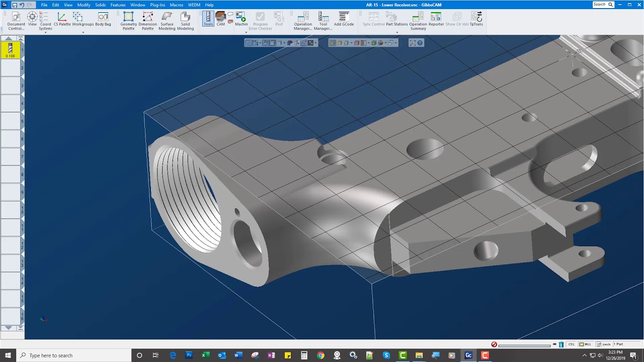
Task: Click the zoom-to-fit icon in viewport toolbar
Action: (413, 43)
